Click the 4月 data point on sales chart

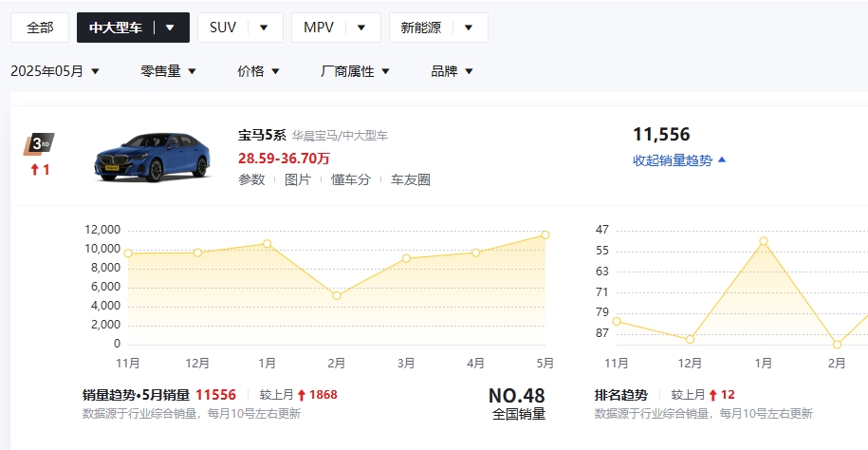[x=476, y=253]
